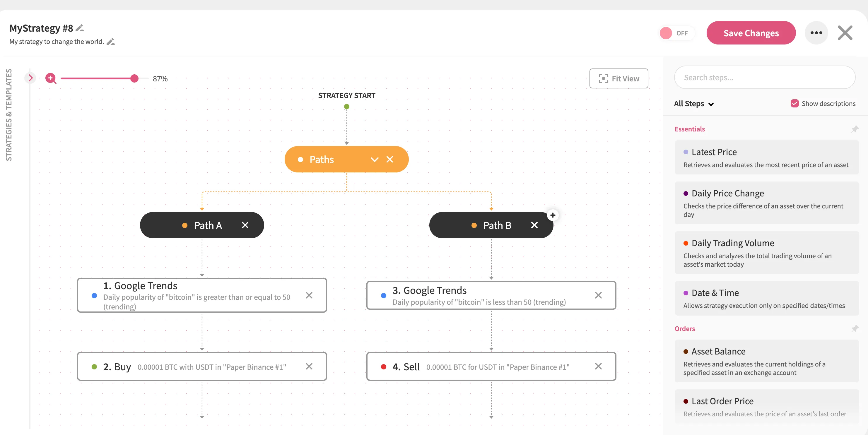This screenshot has width=868, height=435.
Task: Select the Date & Time step
Action: pyautogui.click(x=767, y=299)
